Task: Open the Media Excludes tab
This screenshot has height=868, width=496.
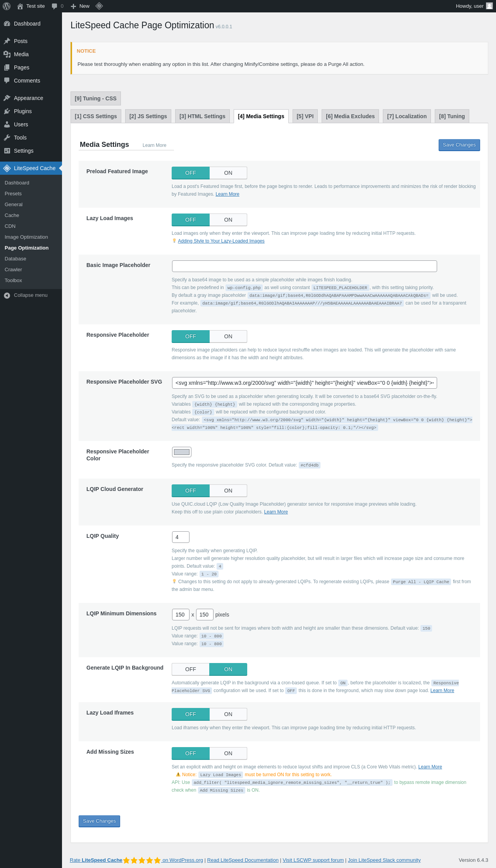Action: click(x=350, y=116)
